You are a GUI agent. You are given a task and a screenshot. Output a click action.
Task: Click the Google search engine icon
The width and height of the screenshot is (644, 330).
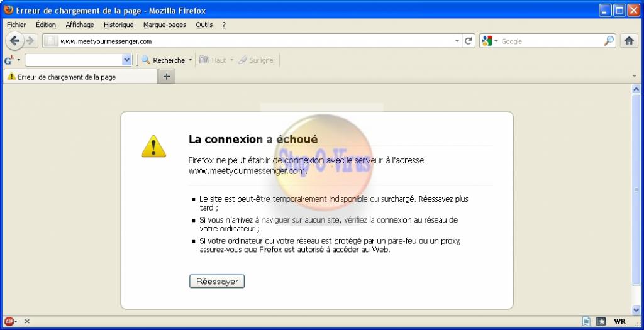click(487, 41)
